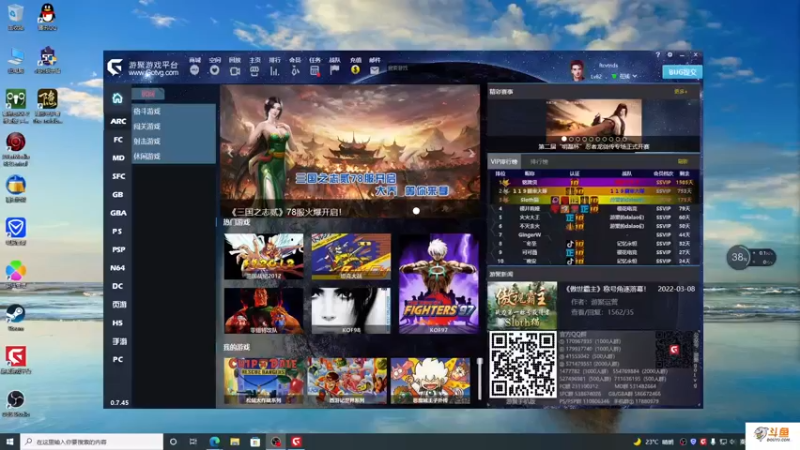Click the 更多 link in 精彩赛事 panel
This screenshot has height=450, width=800.
click(x=681, y=92)
